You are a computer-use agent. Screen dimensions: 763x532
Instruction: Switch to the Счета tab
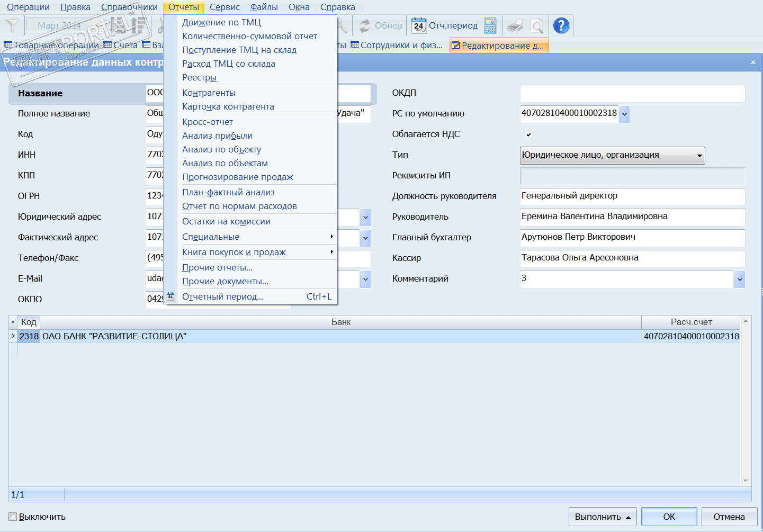point(121,46)
